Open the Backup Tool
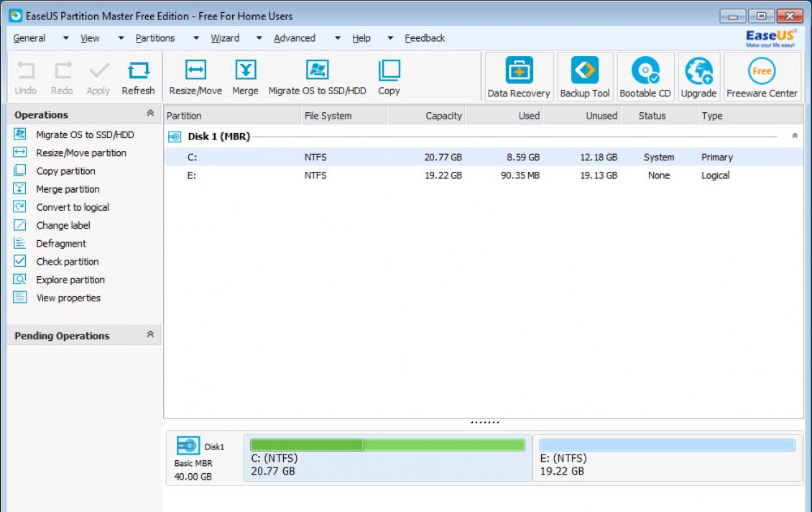Screen dimensions: 812x512 (x=585, y=77)
